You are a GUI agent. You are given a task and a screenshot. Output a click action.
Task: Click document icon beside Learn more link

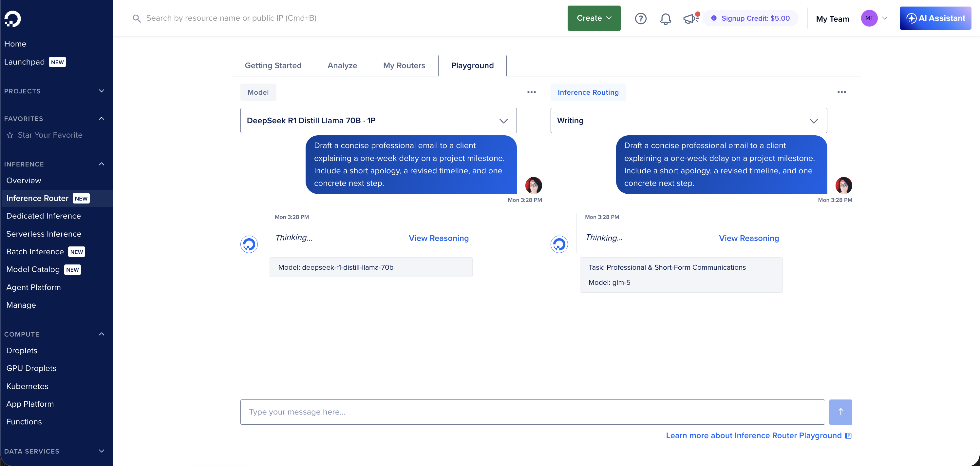848,436
